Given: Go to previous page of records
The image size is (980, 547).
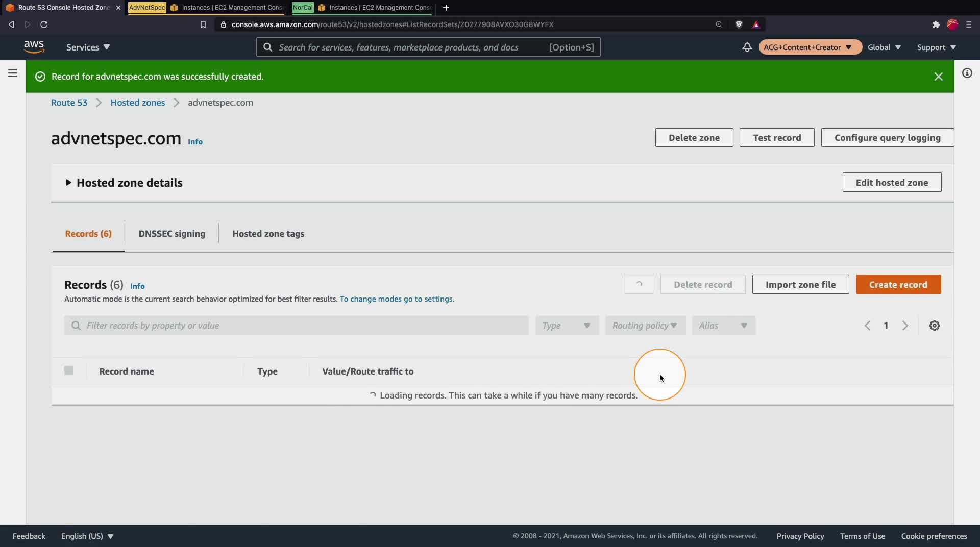Looking at the screenshot, I should click(x=867, y=326).
